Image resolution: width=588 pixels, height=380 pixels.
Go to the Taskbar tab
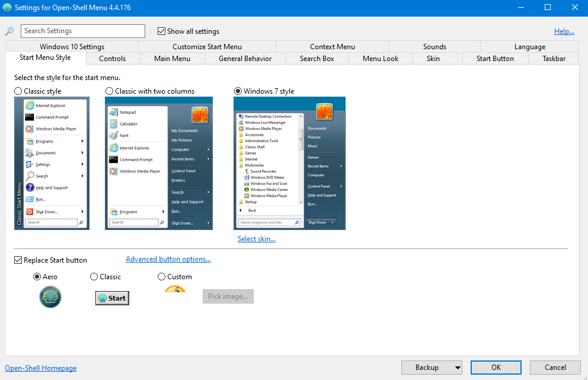554,59
